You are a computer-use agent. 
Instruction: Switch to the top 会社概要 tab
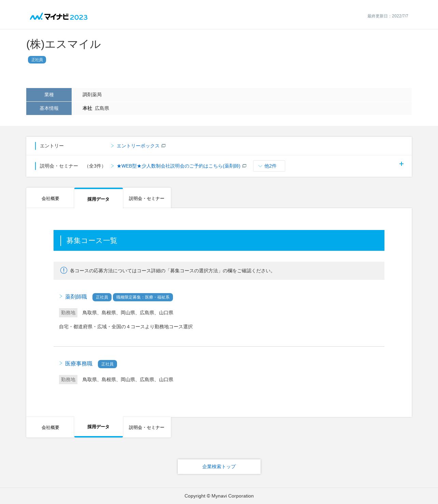tap(50, 198)
